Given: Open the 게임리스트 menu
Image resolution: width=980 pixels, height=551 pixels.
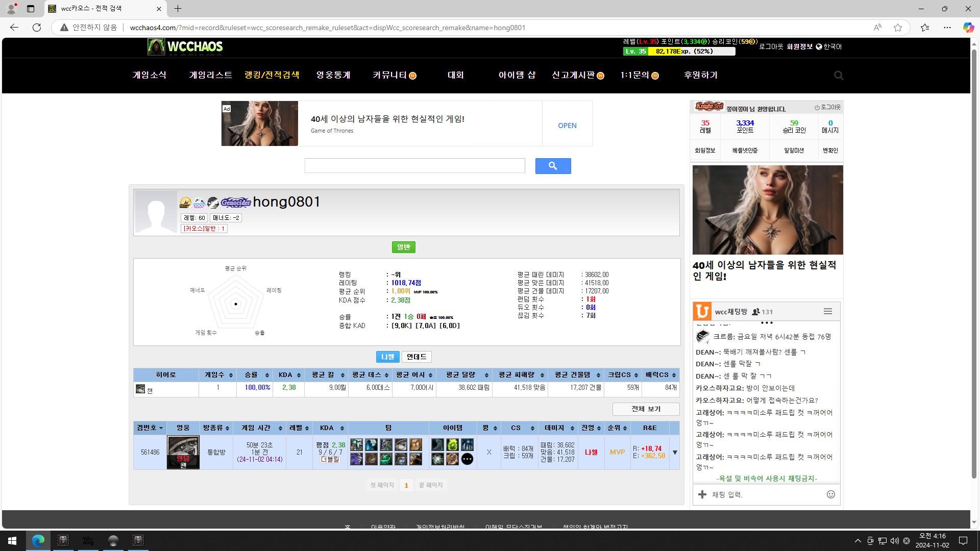Looking at the screenshot, I should pyautogui.click(x=210, y=76).
